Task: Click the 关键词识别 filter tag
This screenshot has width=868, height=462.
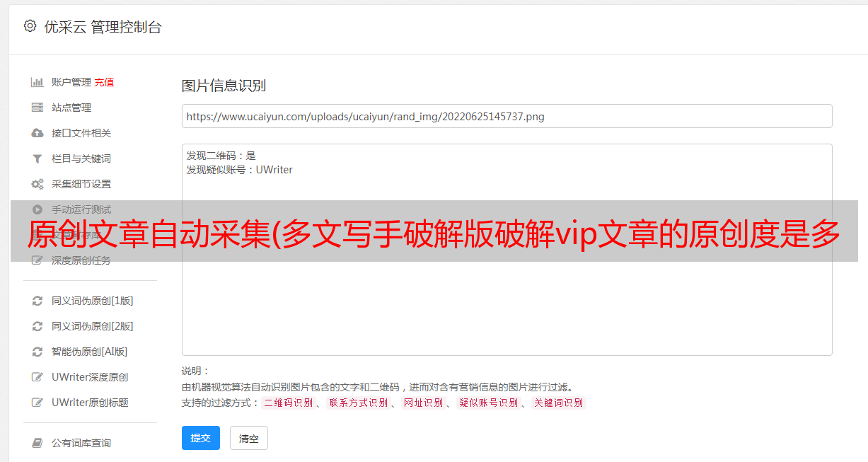Action: coord(558,403)
